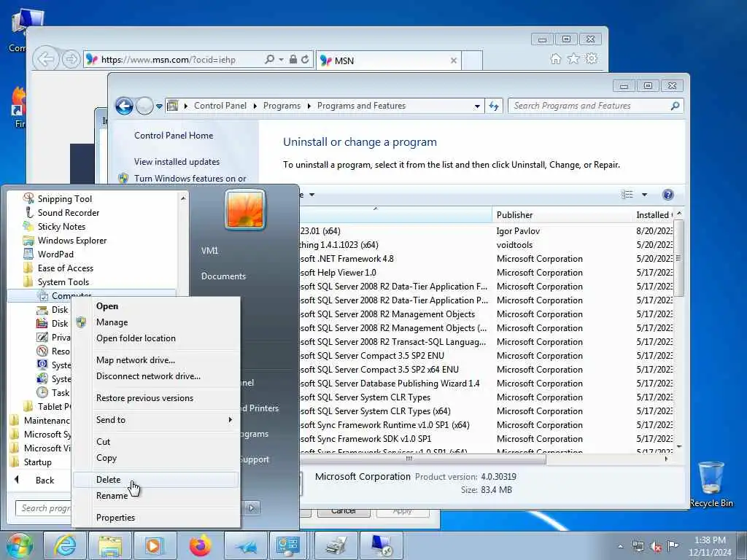Select the Igor Pavlov program row
The height and width of the screenshot is (560, 747).
486,231
